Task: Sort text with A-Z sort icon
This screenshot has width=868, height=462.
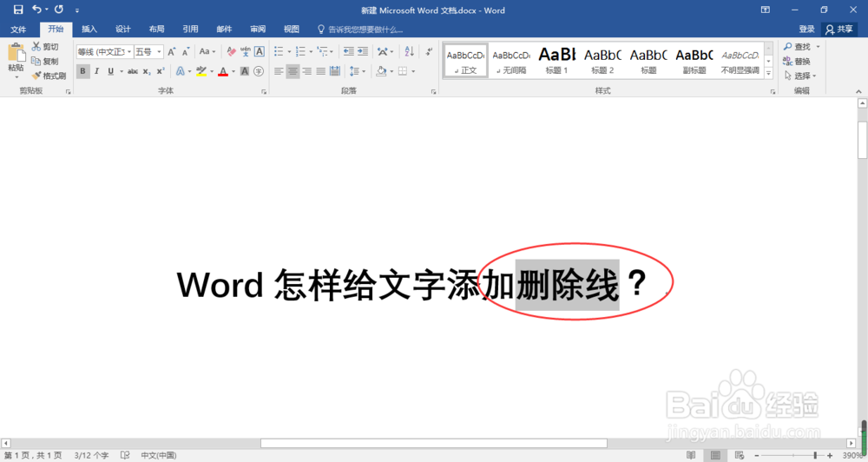Action: [409, 51]
